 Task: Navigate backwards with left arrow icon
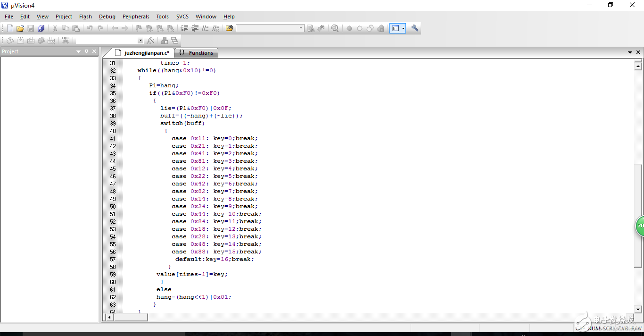coord(115,28)
